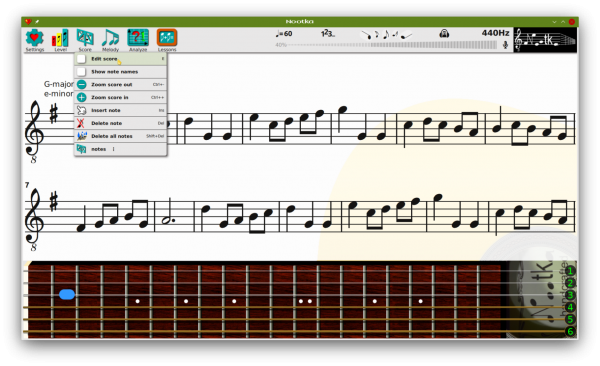Click string number 1 marker

570,271
